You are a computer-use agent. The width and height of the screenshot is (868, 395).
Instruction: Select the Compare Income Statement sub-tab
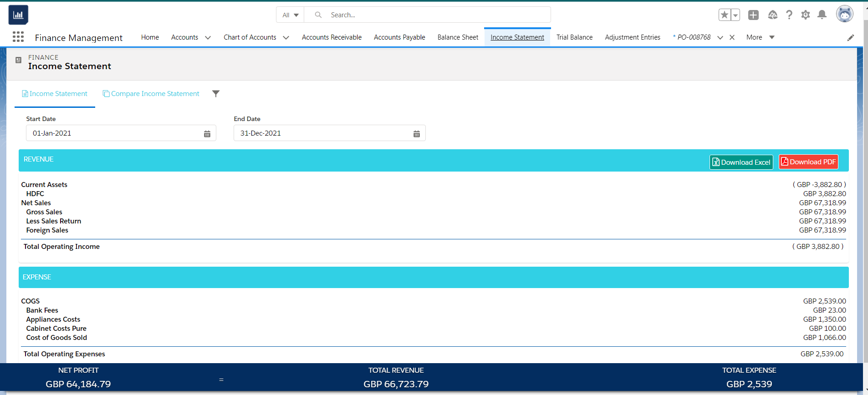point(151,94)
